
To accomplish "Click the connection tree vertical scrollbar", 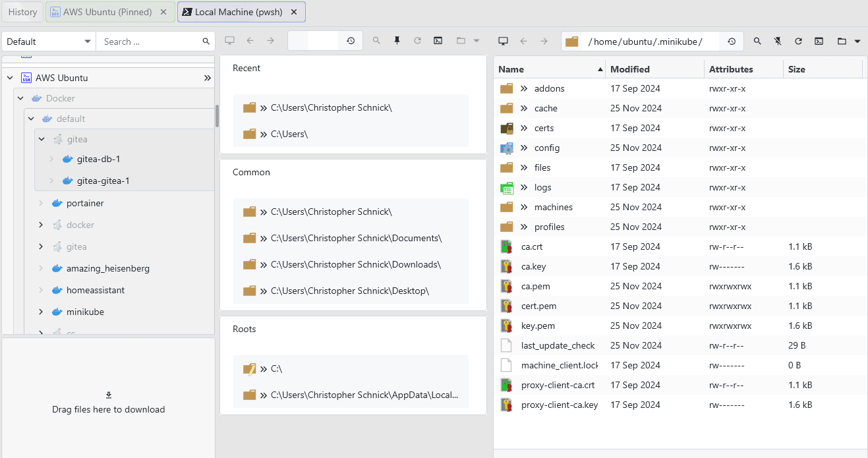I will click(x=217, y=116).
